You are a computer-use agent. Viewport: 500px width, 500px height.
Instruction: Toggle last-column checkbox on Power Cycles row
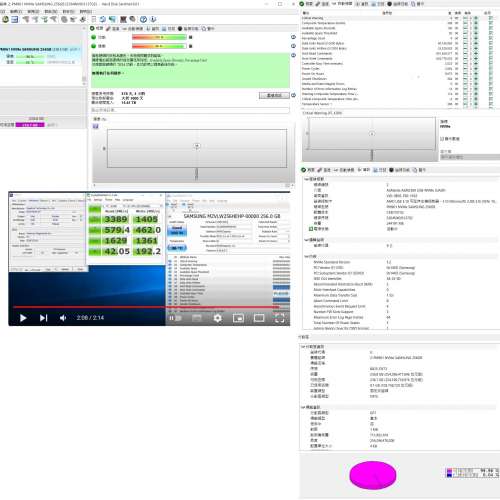click(x=491, y=69)
